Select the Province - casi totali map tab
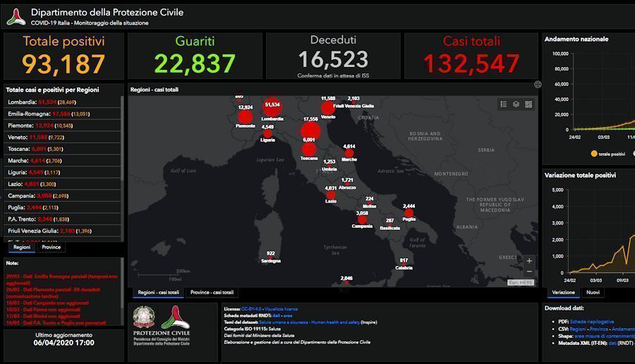The height and width of the screenshot is (364, 635). 212,292
